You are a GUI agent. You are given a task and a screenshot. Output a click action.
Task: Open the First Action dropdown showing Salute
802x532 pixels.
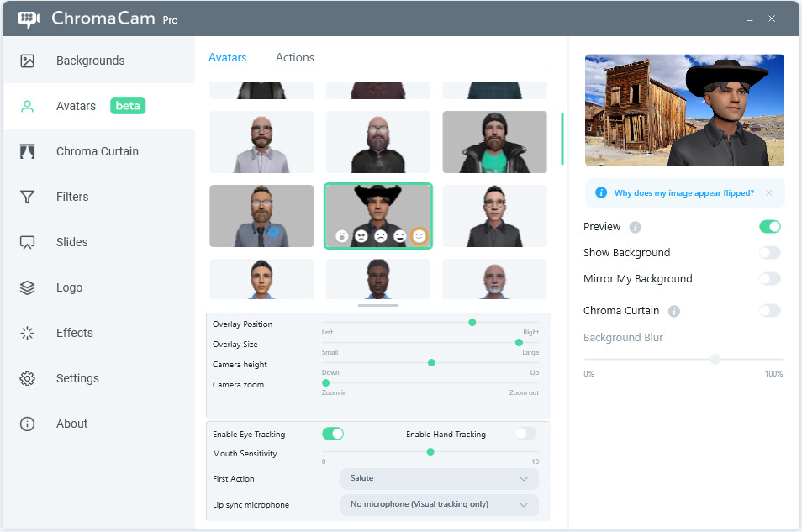coord(439,478)
